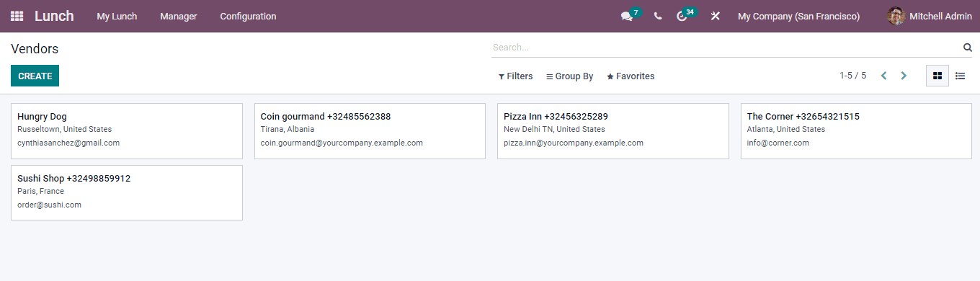Go to previous page arrow
The height and width of the screenshot is (281, 980).
883,76
